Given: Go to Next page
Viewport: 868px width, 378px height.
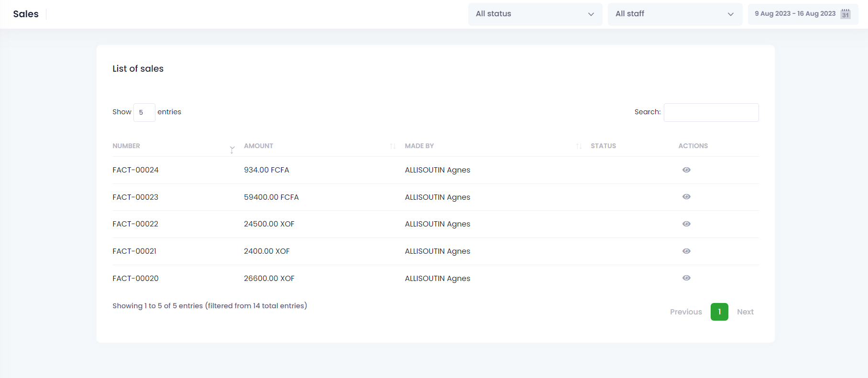Looking at the screenshot, I should (x=745, y=312).
